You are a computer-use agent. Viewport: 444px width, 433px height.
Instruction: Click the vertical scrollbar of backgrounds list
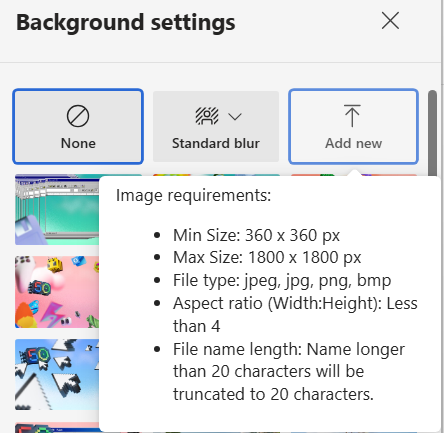pyautogui.click(x=433, y=133)
